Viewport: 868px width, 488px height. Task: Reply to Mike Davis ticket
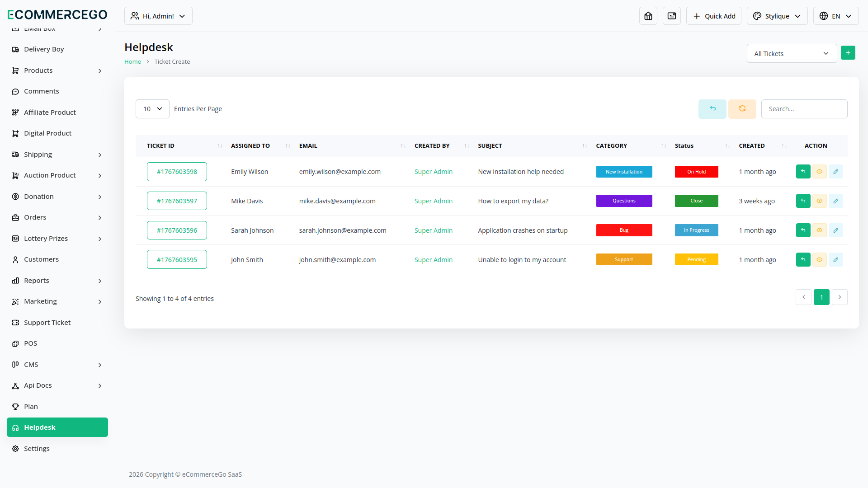803,201
